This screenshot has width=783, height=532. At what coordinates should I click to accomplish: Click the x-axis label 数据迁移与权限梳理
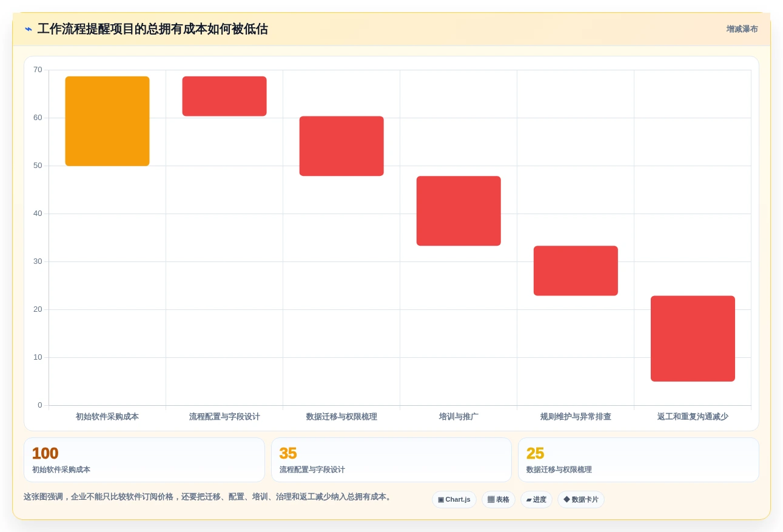(341, 417)
